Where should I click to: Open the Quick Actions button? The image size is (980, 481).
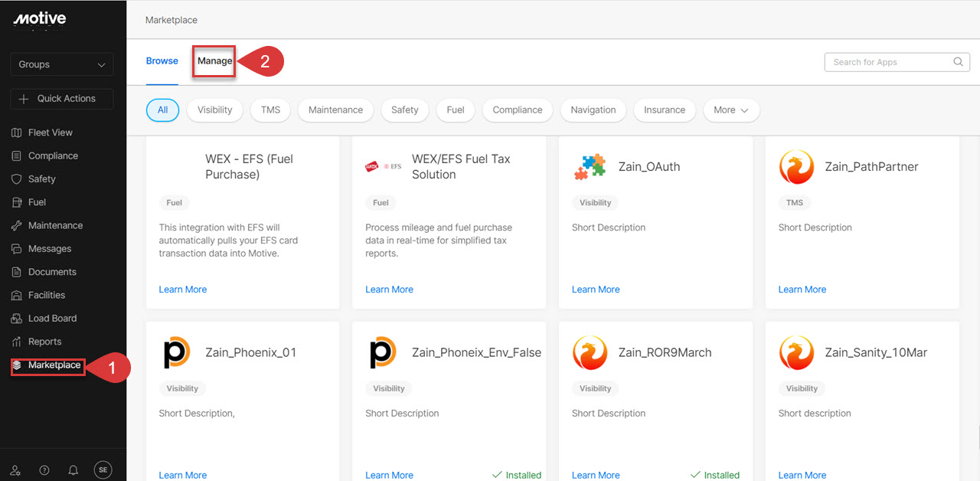(x=62, y=99)
